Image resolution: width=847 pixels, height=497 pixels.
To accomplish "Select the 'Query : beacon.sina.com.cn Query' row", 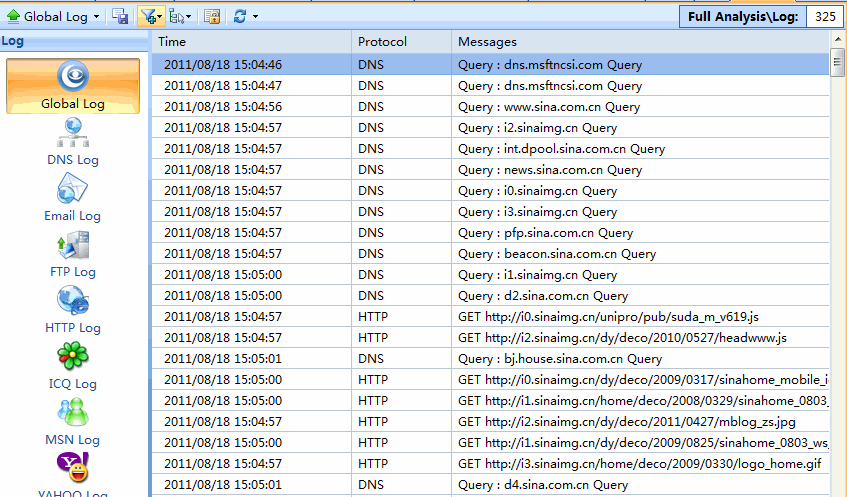I will 490,253.
